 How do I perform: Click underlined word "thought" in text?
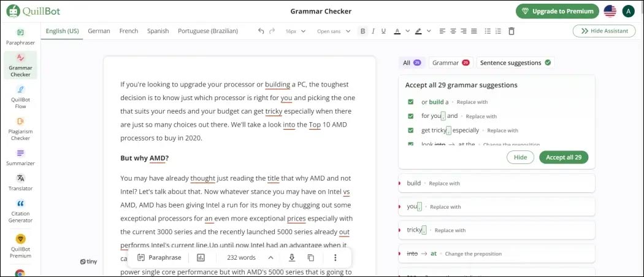click(x=202, y=178)
